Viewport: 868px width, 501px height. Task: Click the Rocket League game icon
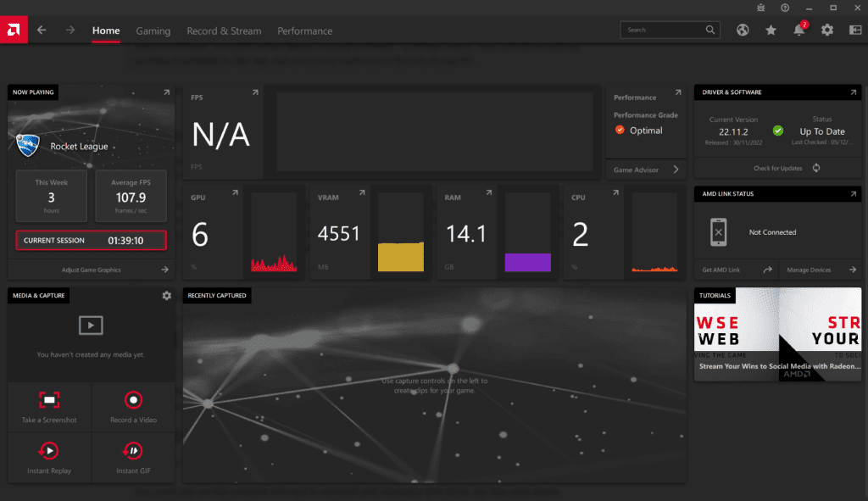tap(28, 145)
